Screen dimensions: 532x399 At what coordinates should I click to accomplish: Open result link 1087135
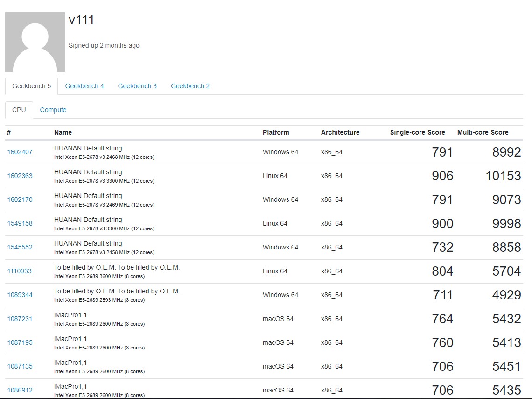(x=20, y=366)
